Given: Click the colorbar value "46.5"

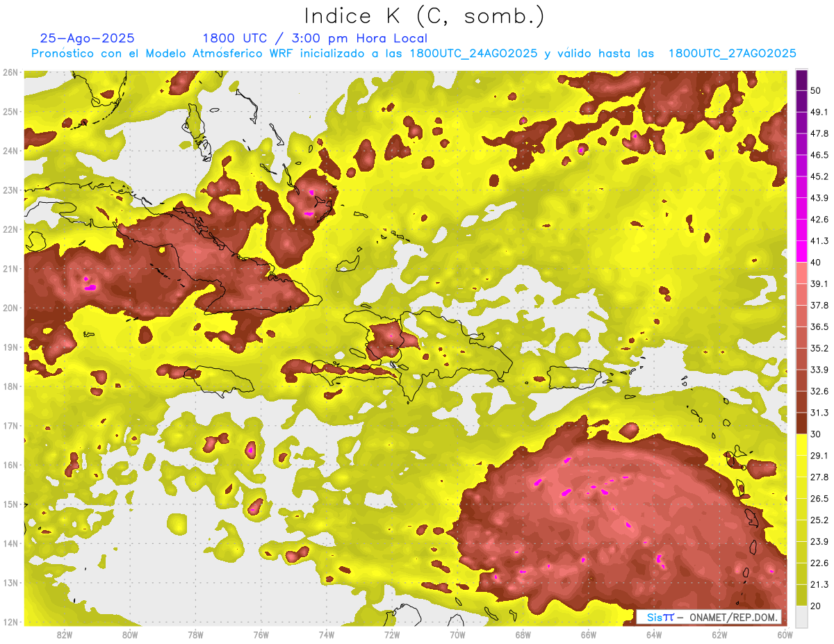Looking at the screenshot, I should (819, 156).
